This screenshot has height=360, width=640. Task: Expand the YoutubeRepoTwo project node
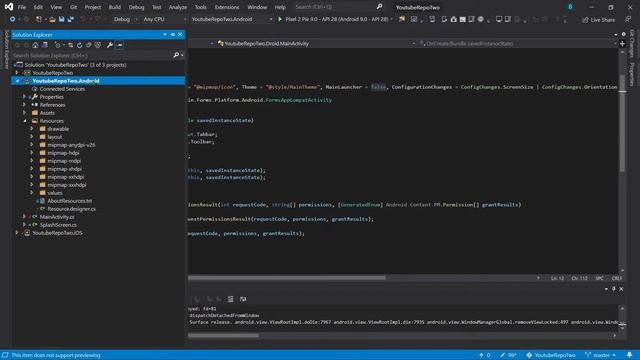17,73
